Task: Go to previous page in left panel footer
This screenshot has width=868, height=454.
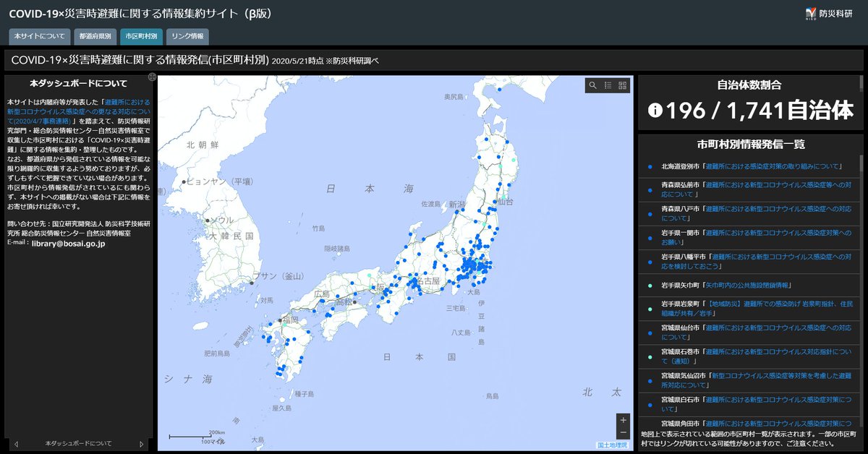Action: [x=16, y=443]
